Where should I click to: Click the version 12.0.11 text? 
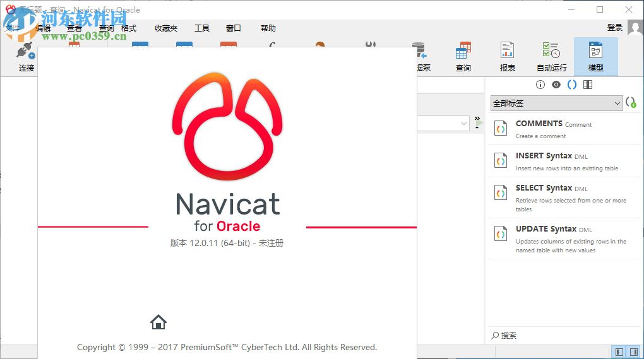[227, 243]
